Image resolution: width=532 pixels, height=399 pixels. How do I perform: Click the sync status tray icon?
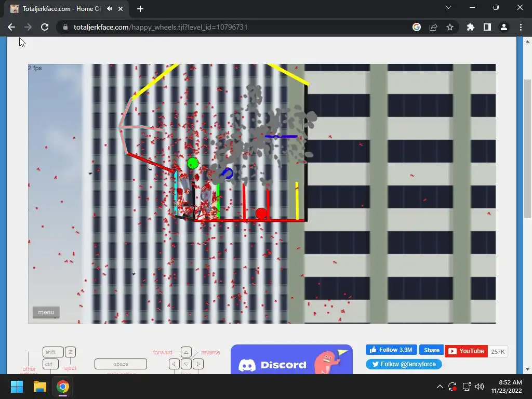[x=453, y=387]
